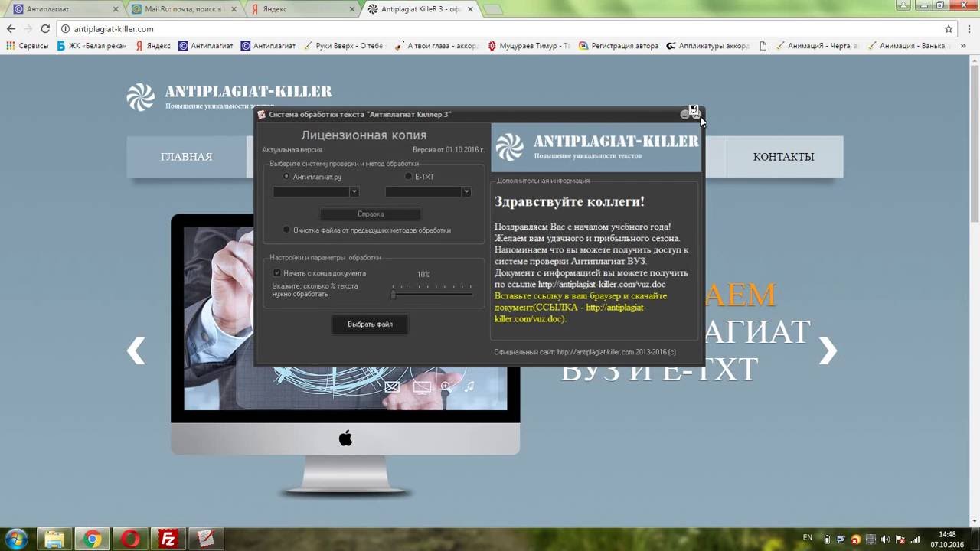
Task: Click the website Antiplagiat-Killer swirl logo
Action: (141, 97)
